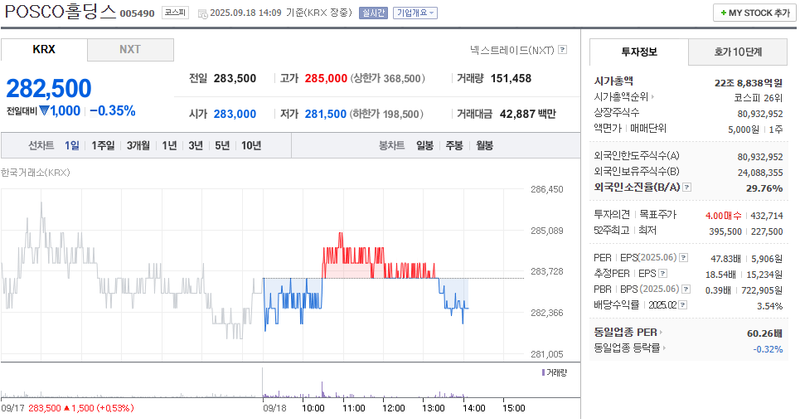Open the 호가10단계 tab

[738, 52]
